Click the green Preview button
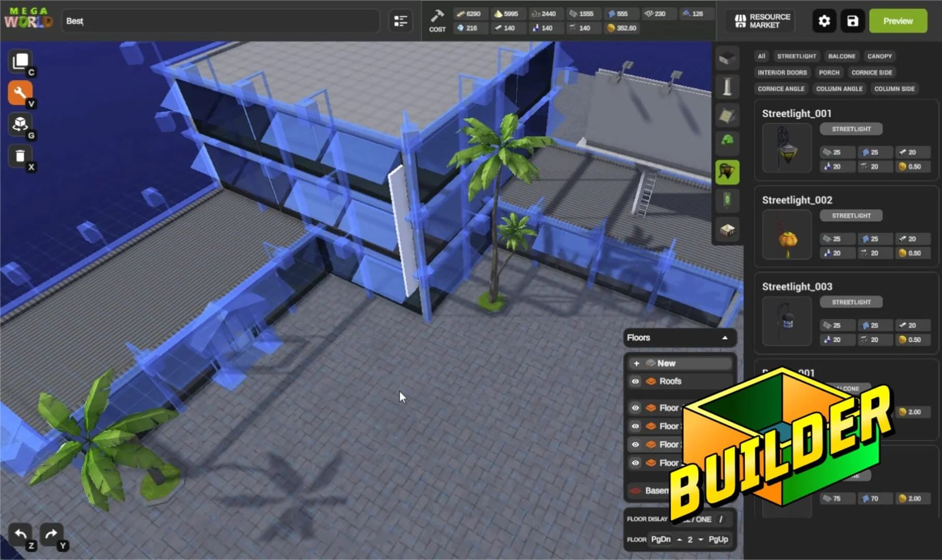942x560 pixels. 897,21
